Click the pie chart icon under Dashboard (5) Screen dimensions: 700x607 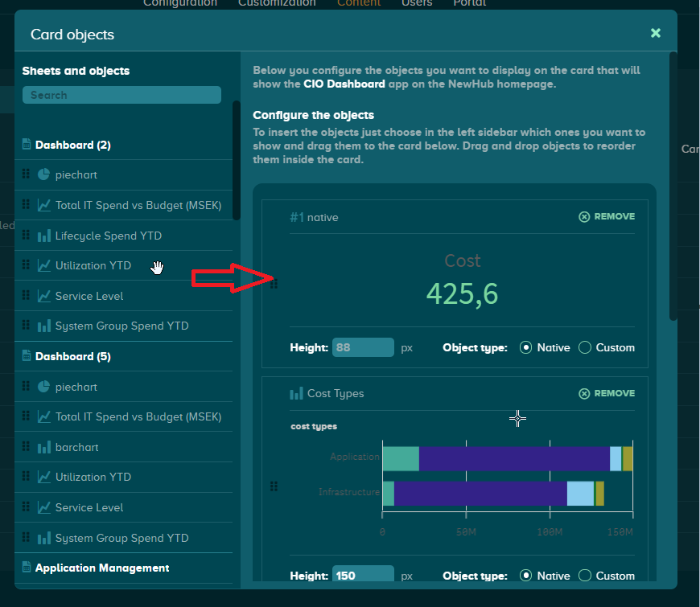pyautogui.click(x=43, y=387)
